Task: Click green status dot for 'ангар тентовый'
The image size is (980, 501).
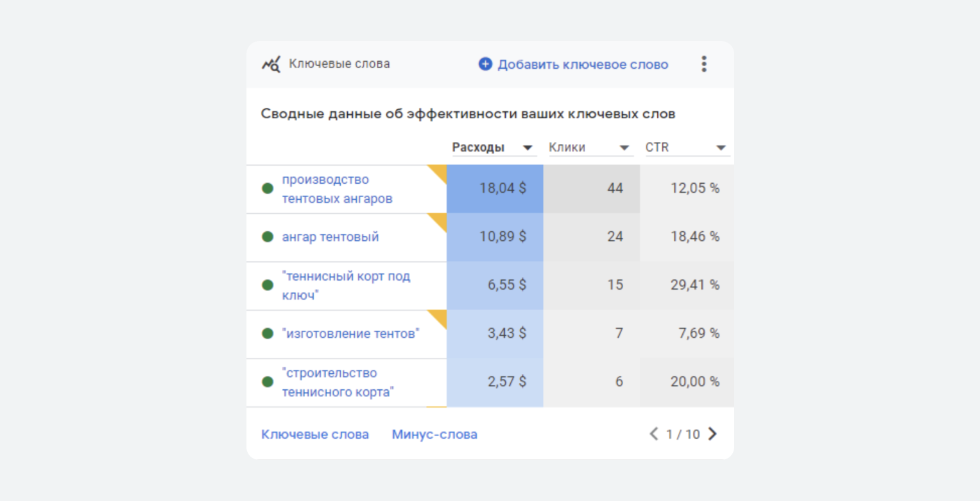Action: coord(268,237)
